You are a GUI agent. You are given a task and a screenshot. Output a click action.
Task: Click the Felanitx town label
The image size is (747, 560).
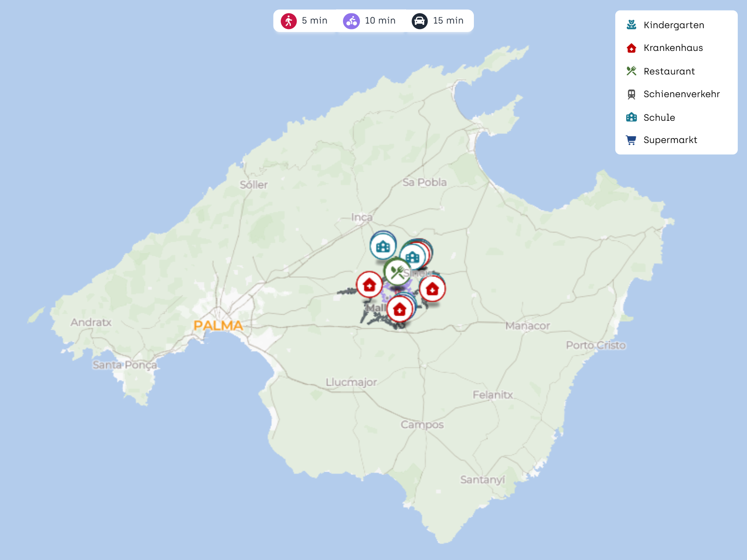click(x=492, y=395)
